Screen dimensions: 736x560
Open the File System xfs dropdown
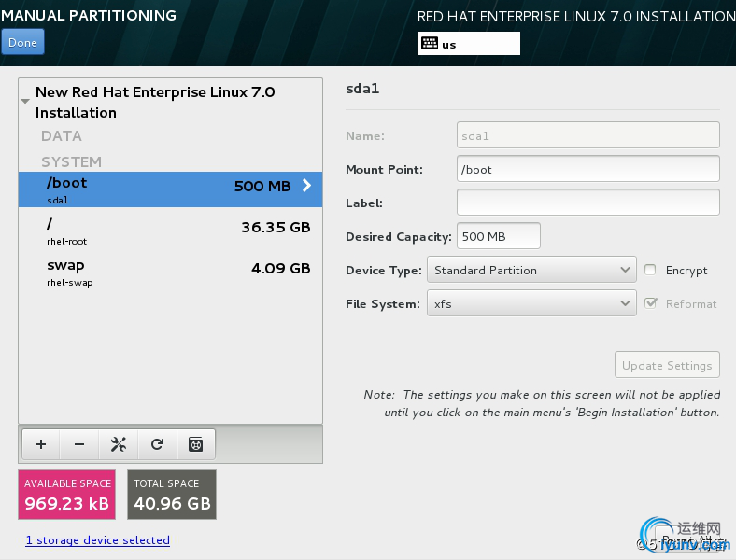[x=531, y=303]
